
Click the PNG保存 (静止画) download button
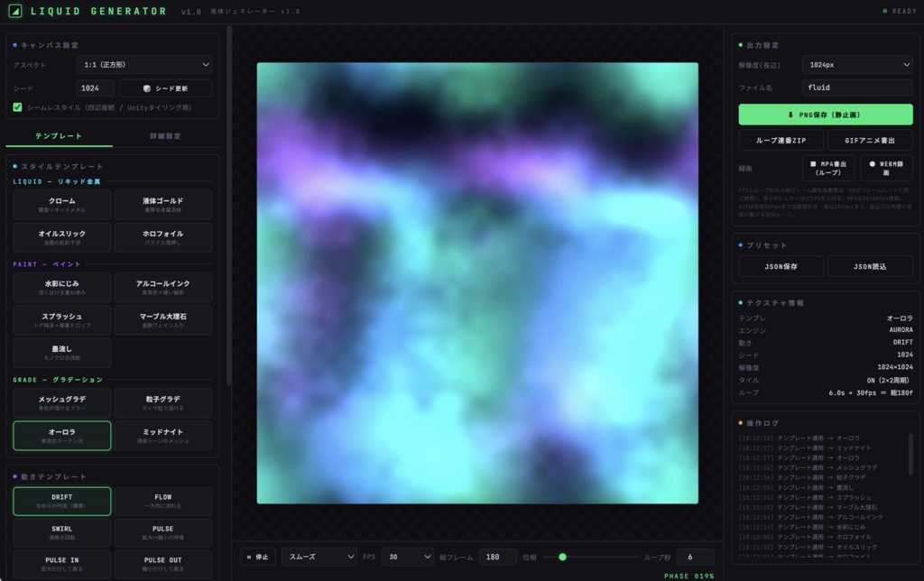826,115
